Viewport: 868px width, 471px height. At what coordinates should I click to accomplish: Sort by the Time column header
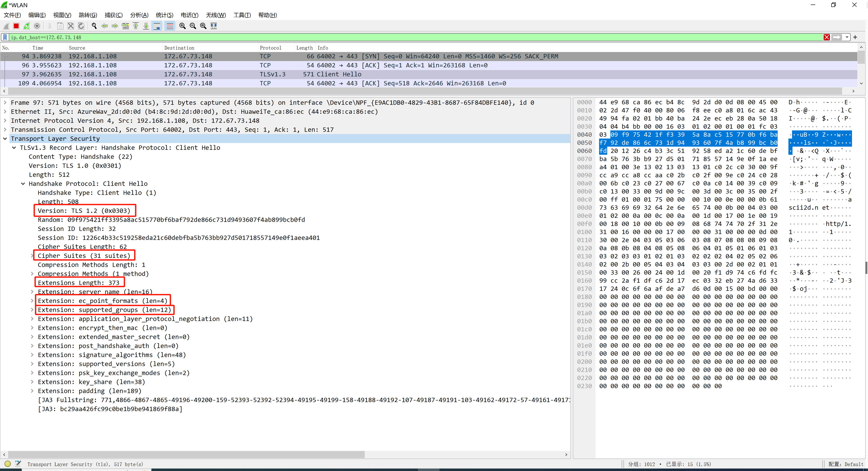[48, 48]
